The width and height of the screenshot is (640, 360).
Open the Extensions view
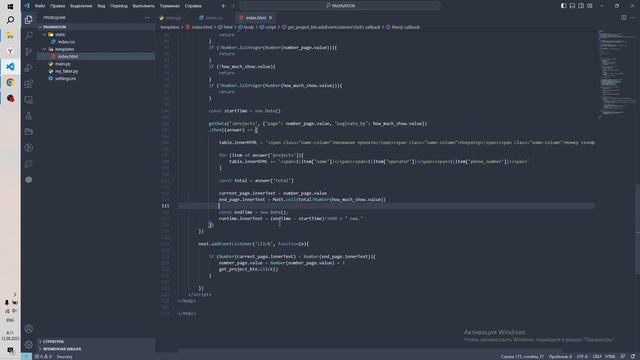[x=29, y=84]
